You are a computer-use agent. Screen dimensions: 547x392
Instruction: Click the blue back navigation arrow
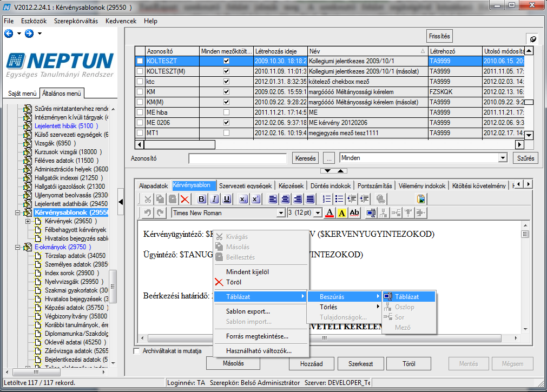9,34
